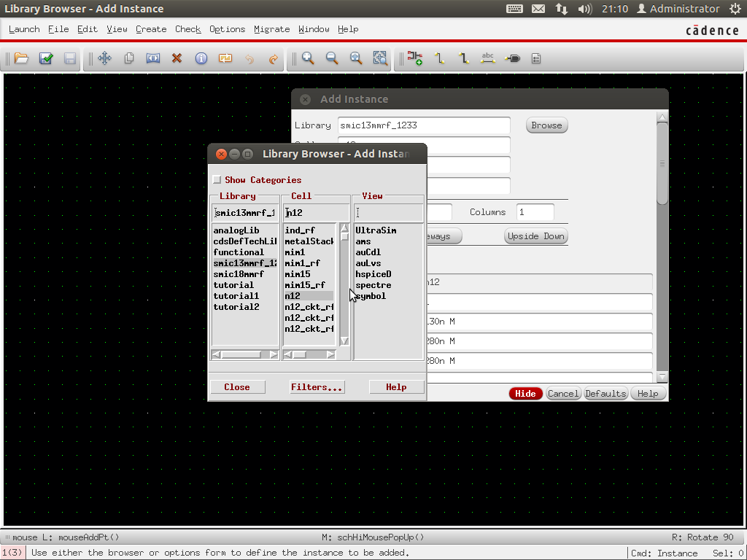Screen dimensions: 747x560
Task: Select the smic18mmrf library
Action: pos(239,274)
